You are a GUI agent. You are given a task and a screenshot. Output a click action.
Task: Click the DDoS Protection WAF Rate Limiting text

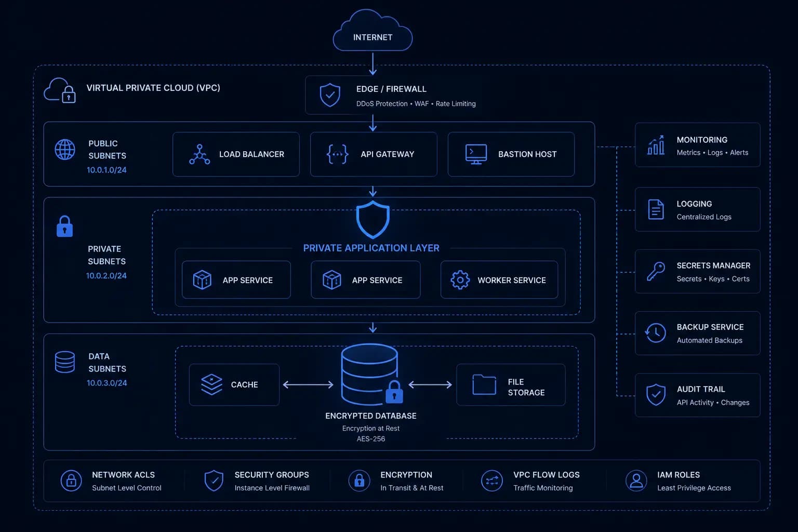[x=416, y=104]
